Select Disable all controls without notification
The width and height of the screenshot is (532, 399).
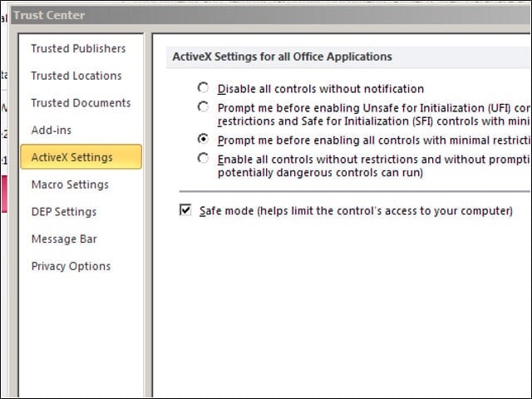click(203, 87)
